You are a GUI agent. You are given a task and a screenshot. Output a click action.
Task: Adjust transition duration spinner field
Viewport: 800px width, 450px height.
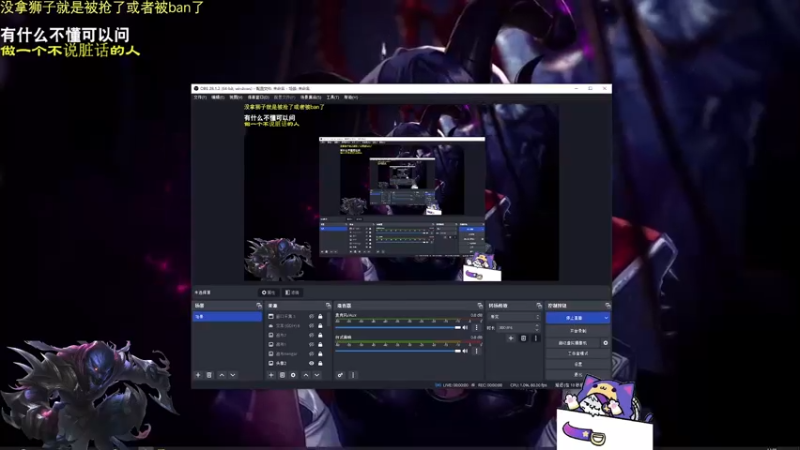[x=519, y=328]
